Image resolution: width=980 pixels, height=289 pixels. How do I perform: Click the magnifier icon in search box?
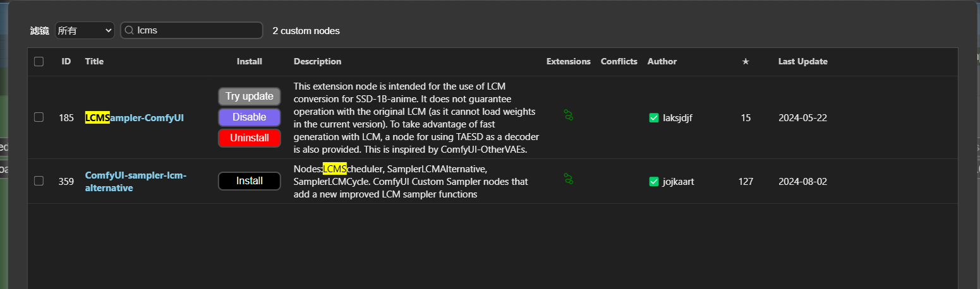click(129, 30)
